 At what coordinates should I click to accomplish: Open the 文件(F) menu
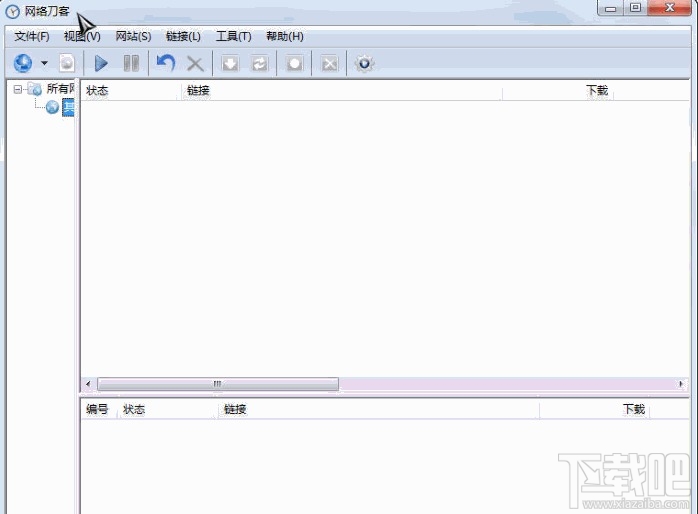[x=32, y=36]
